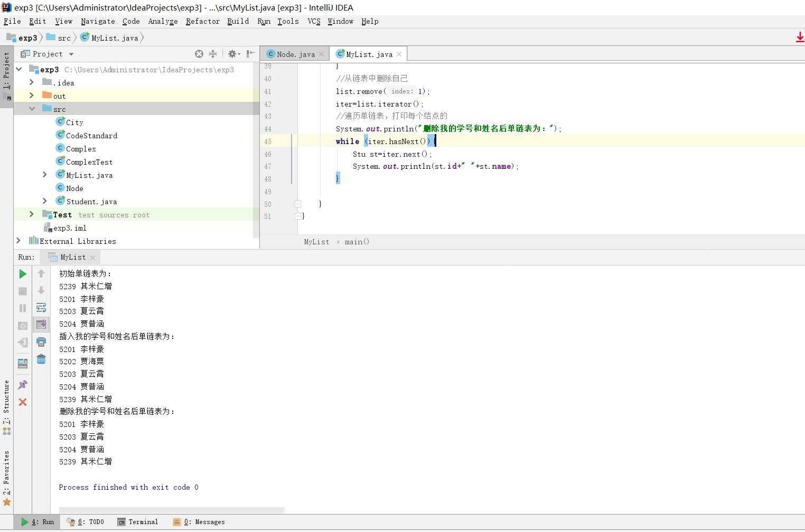Screen dimensions: 805x532
Task: Click Scroll from Source target icon
Action: click(199, 54)
